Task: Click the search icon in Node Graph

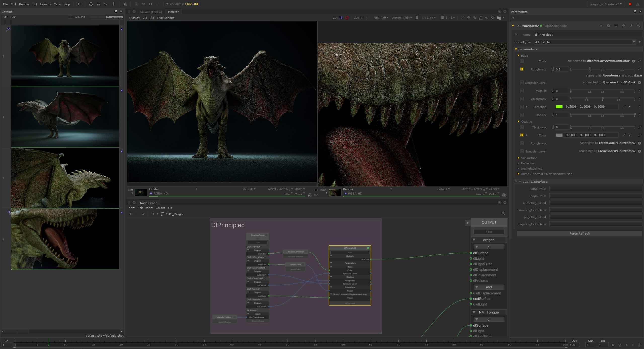Action: click(503, 214)
